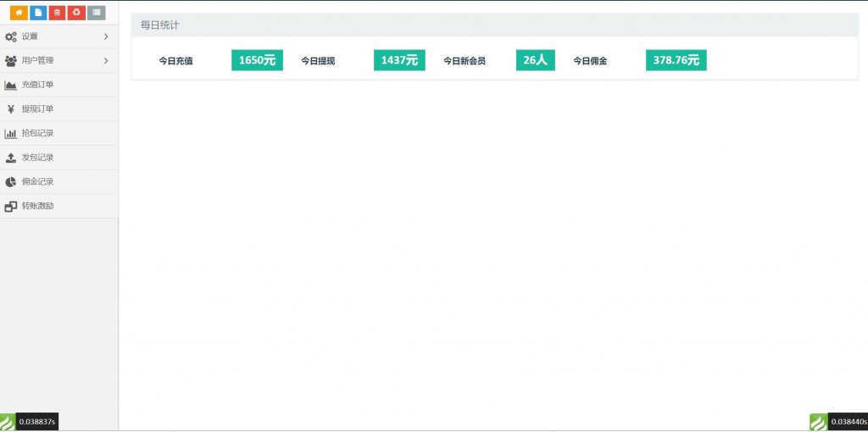The image size is (868, 432).
Task: Click the 今日佣金 label
Action: coord(590,61)
